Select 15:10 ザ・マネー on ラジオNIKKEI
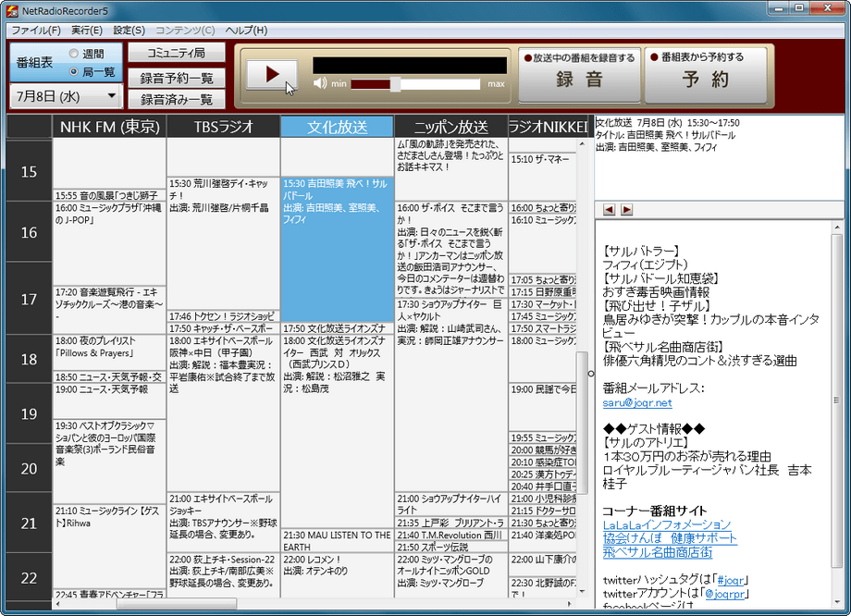 tap(543, 177)
